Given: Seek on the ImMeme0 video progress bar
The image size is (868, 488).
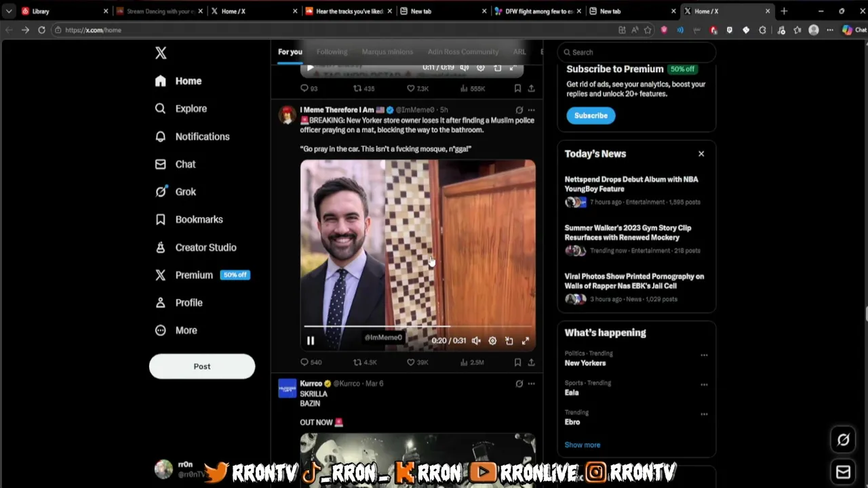Looking at the screenshot, I should pos(418,326).
